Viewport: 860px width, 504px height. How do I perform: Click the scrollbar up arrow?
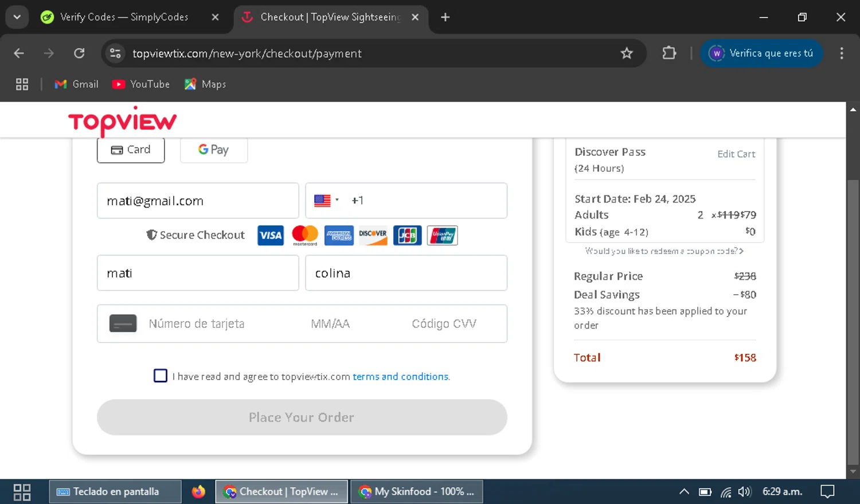[853, 109]
